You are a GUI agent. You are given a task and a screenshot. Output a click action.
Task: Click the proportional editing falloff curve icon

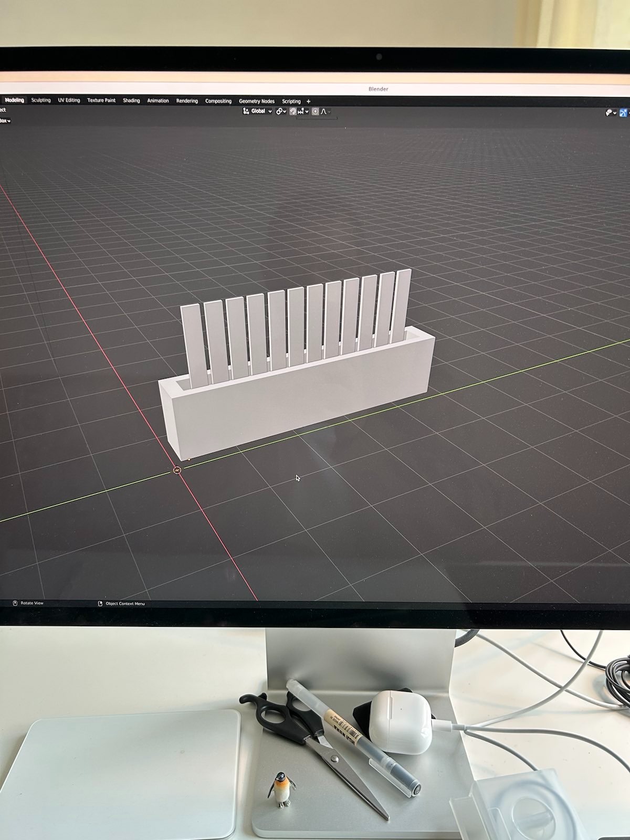(324, 111)
